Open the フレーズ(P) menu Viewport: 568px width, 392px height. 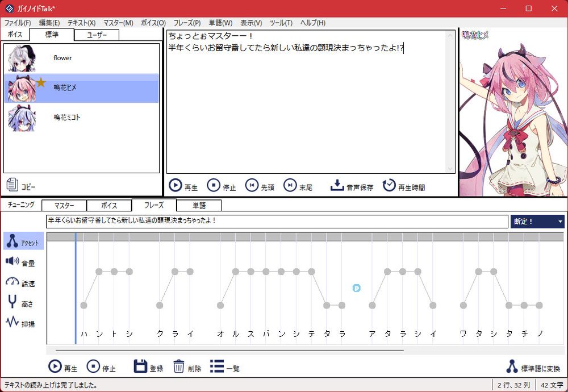(187, 23)
